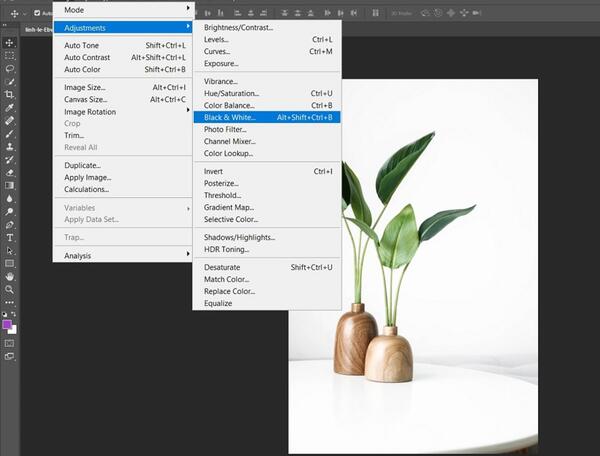
Task: Select the Lasso tool
Action: (10, 68)
